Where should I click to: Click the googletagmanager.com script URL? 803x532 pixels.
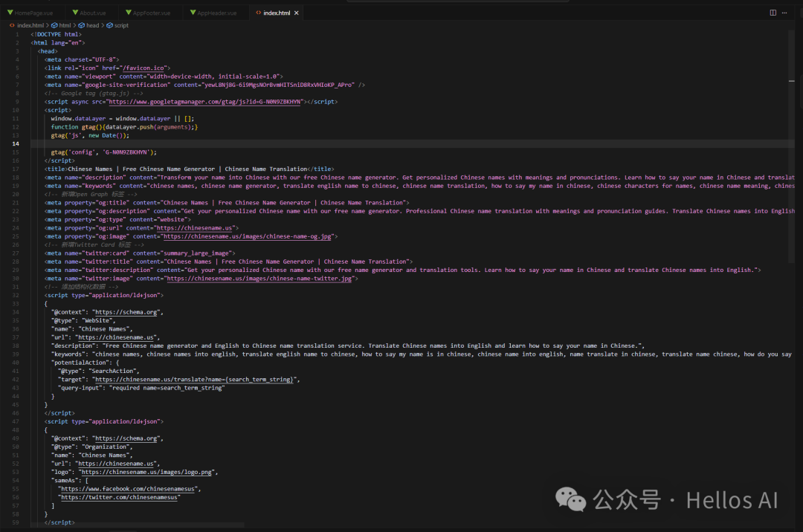(x=205, y=102)
